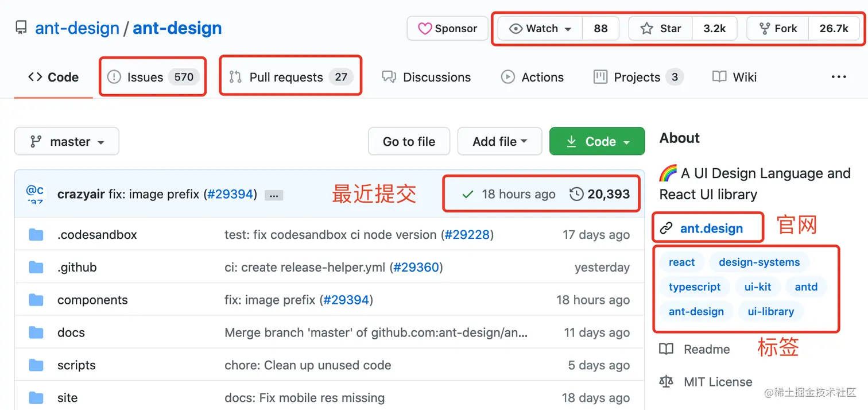Click the '17 days ago' timestamp for .codesandbox
The image size is (868, 410).
[x=596, y=234]
